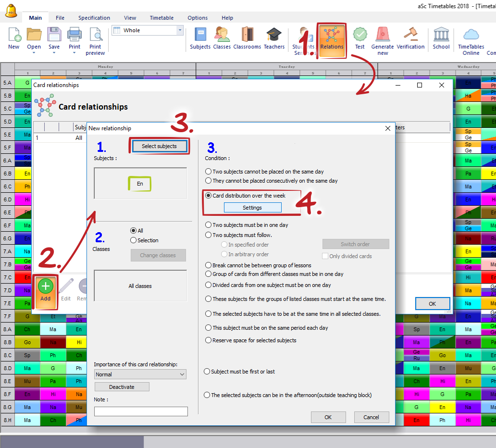Screen dimensions: 496x448
Task: Open card distribution Settings button
Action: [252, 208]
